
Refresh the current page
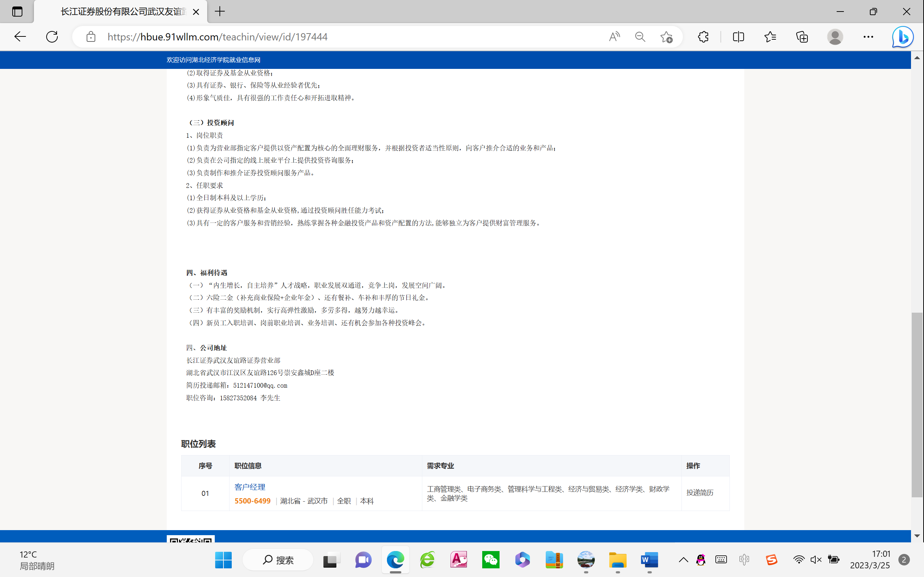coord(52,37)
